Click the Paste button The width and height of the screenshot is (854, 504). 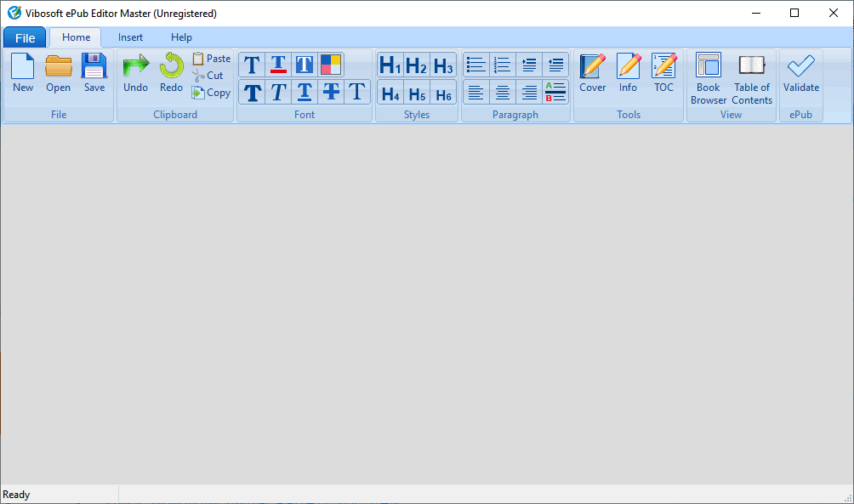tap(211, 59)
